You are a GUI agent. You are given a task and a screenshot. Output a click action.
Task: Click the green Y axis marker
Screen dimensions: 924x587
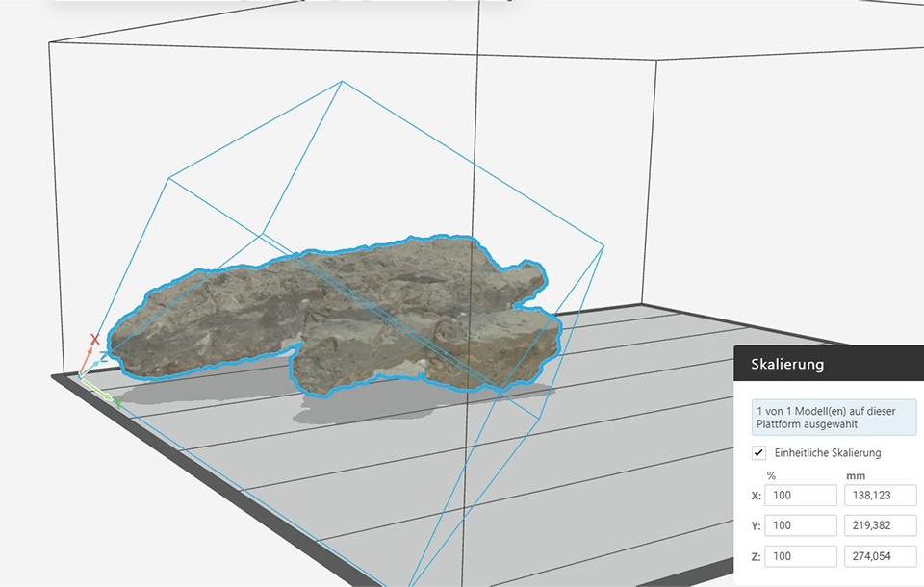(118, 400)
